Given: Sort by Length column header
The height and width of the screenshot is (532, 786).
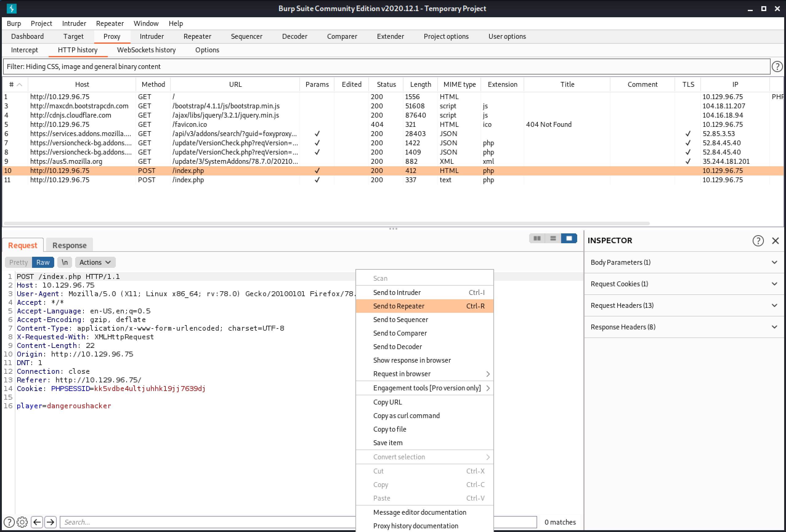Looking at the screenshot, I should click(421, 84).
